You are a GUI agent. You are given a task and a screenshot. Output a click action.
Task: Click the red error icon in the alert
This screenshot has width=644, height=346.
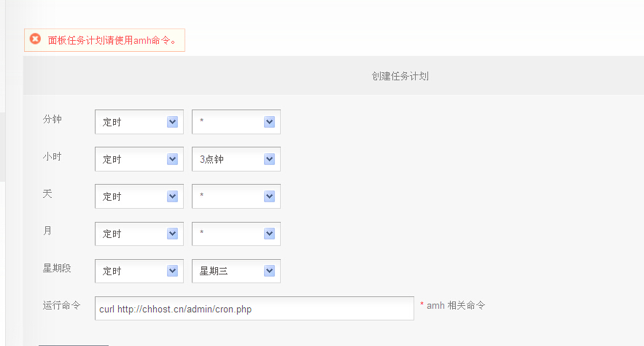[x=35, y=39]
